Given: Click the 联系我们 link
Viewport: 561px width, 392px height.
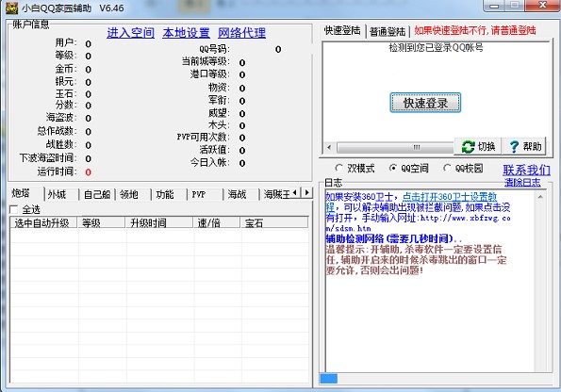Looking at the screenshot, I should pos(526,171).
